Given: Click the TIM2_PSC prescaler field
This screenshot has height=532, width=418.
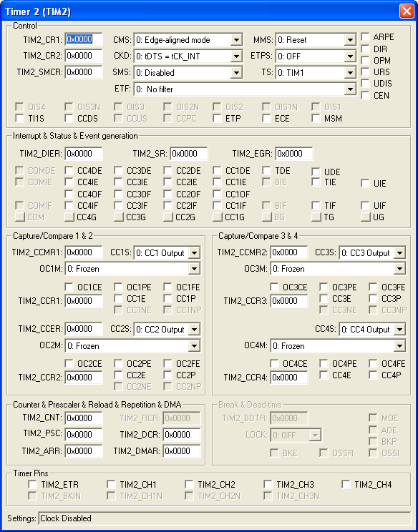Looking at the screenshot, I should 84,435.
